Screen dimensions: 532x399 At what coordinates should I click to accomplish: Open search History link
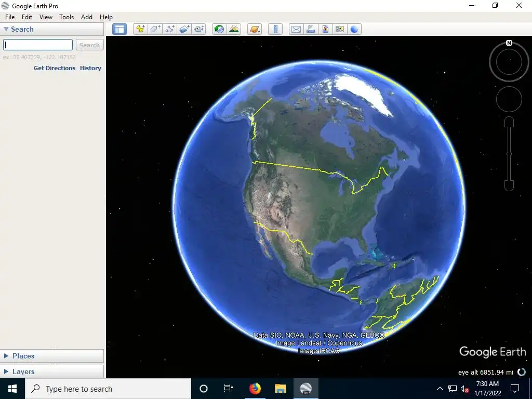pyautogui.click(x=90, y=68)
